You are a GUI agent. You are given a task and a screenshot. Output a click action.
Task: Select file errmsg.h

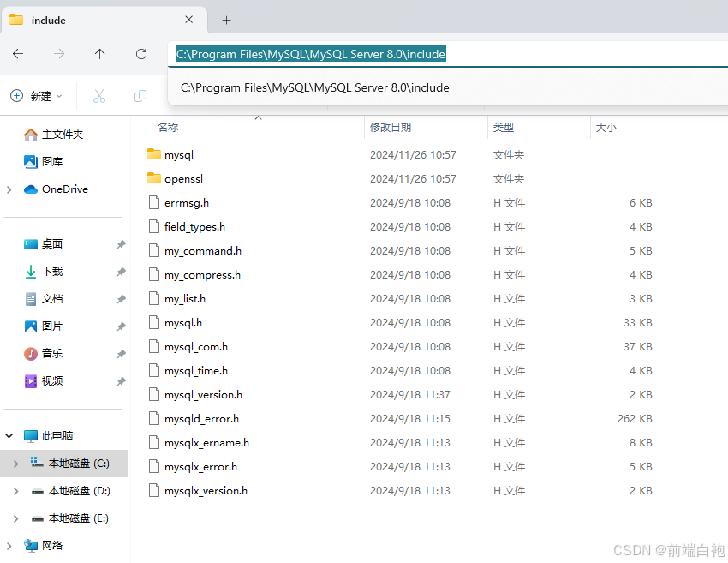coord(179,203)
